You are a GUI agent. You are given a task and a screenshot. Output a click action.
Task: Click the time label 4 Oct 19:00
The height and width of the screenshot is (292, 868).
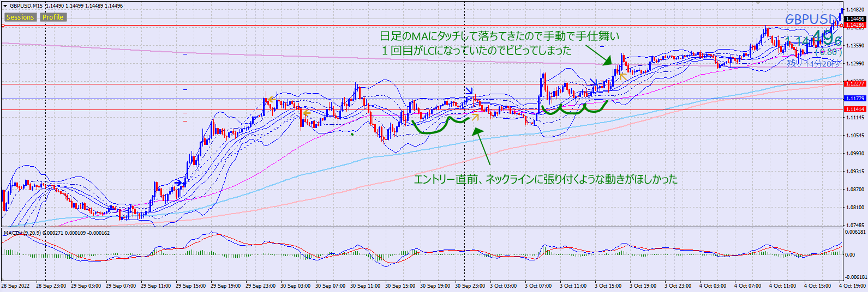852,286
